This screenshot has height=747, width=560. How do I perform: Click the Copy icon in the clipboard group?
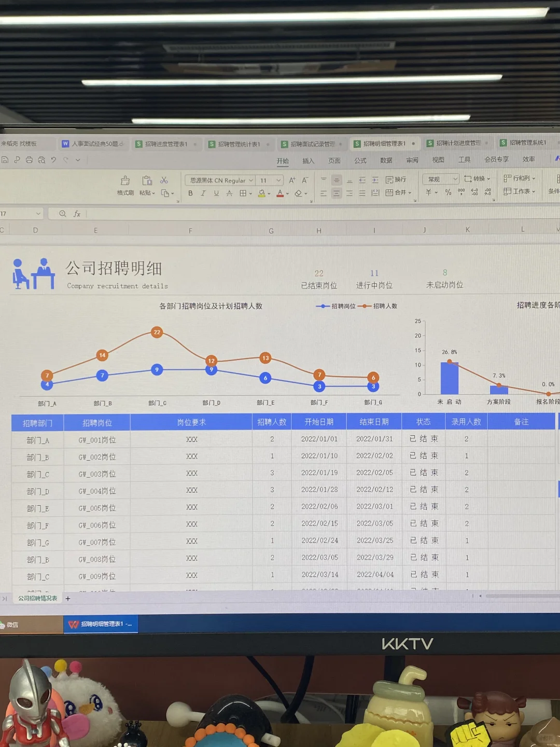pyautogui.click(x=165, y=193)
